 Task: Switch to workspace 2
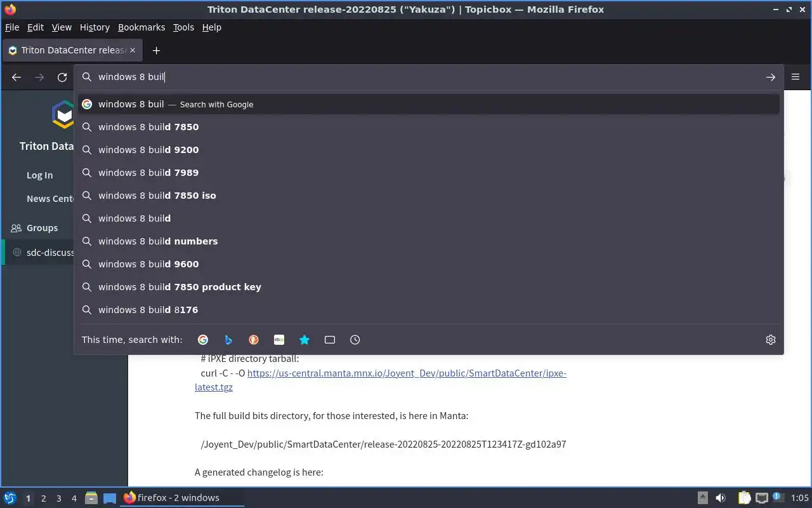point(43,498)
